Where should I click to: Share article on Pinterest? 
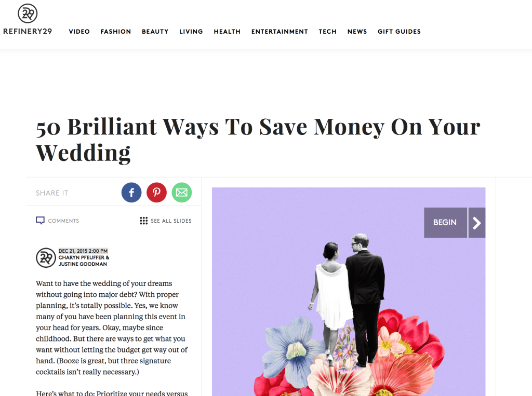(x=156, y=193)
